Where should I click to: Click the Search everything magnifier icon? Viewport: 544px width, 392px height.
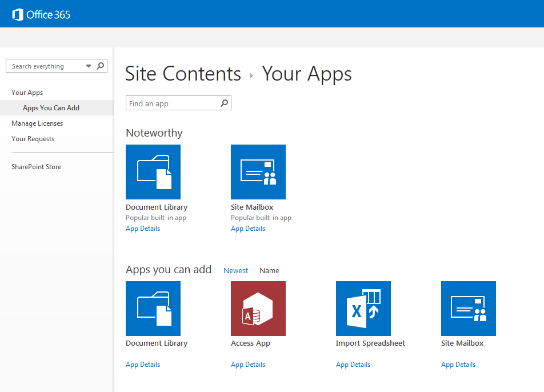click(x=101, y=66)
